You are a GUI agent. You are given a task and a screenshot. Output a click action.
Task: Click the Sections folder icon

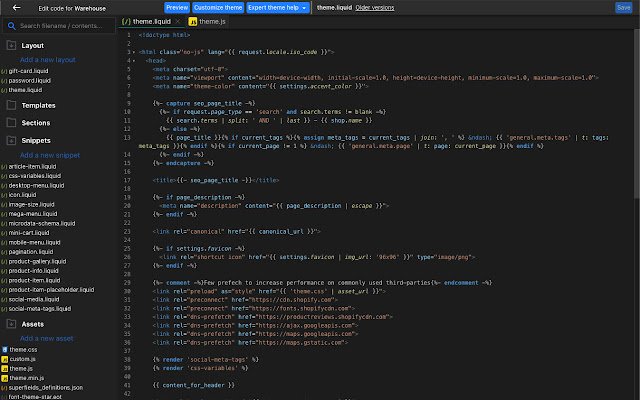coord(11,122)
